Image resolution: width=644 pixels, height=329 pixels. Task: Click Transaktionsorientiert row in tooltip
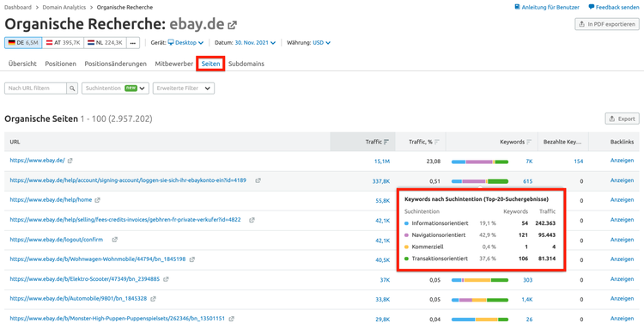pyautogui.click(x=480, y=259)
